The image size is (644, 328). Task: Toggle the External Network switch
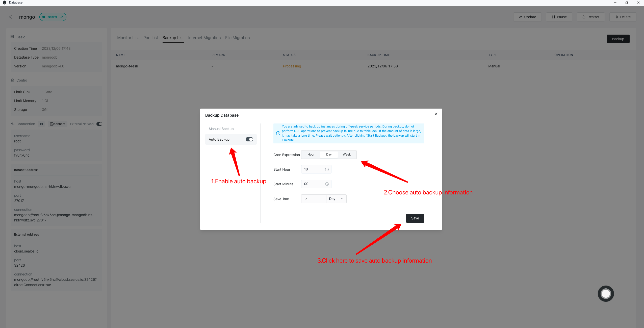click(x=99, y=124)
